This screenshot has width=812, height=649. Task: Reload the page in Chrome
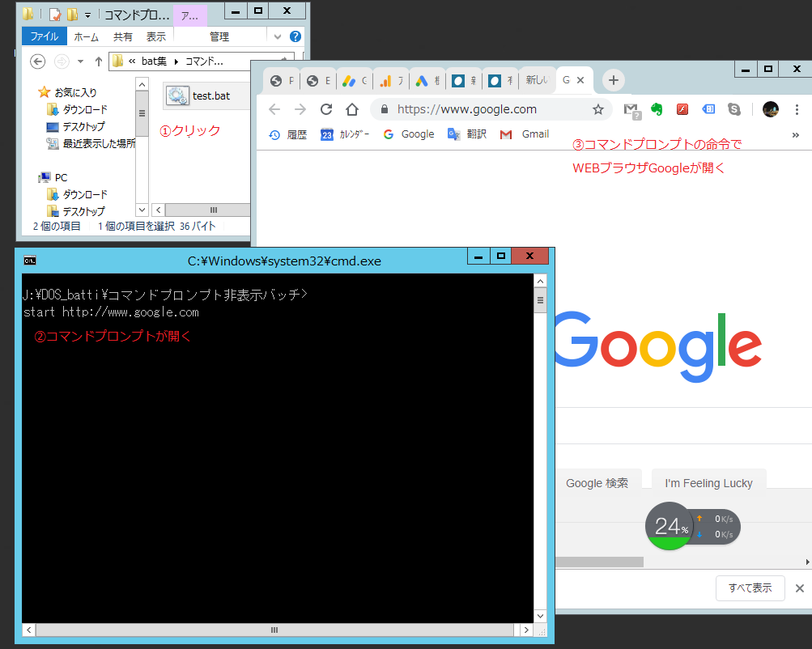(x=325, y=109)
